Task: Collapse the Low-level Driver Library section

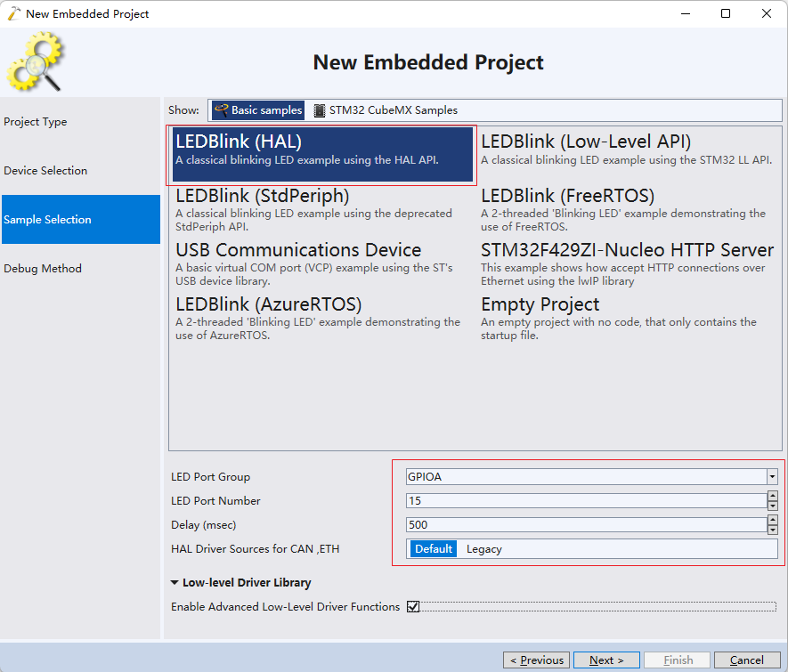Action: tap(175, 582)
